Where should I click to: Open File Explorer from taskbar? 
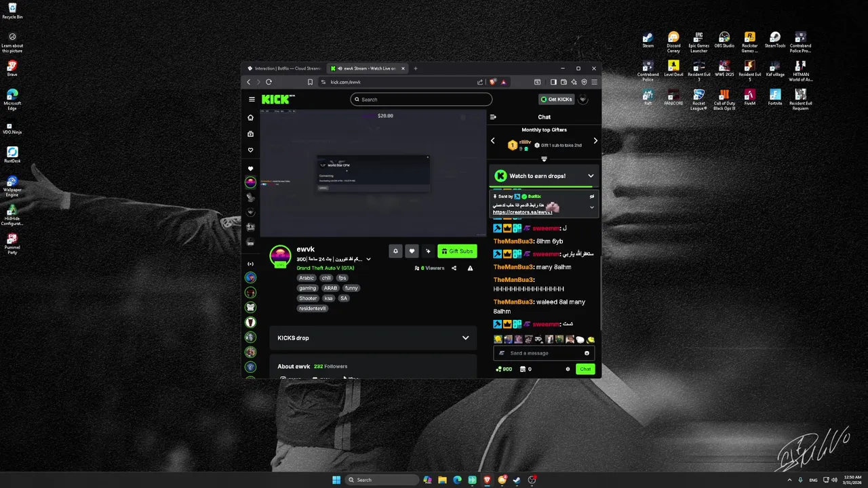pyautogui.click(x=442, y=480)
